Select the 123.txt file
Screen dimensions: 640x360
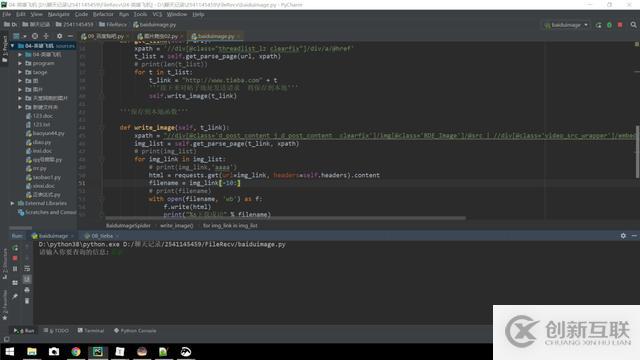(x=38, y=124)
